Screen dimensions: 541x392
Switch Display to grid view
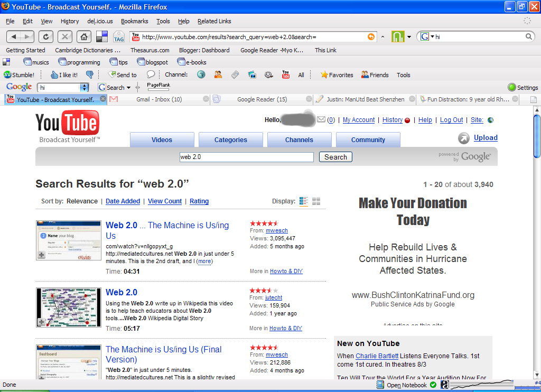[316, 201]
